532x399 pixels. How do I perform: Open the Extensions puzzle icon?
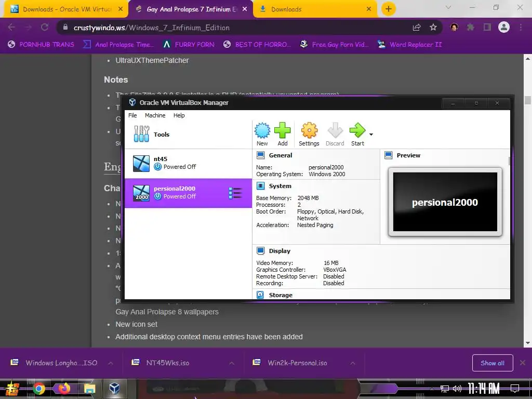click(471, 28)
